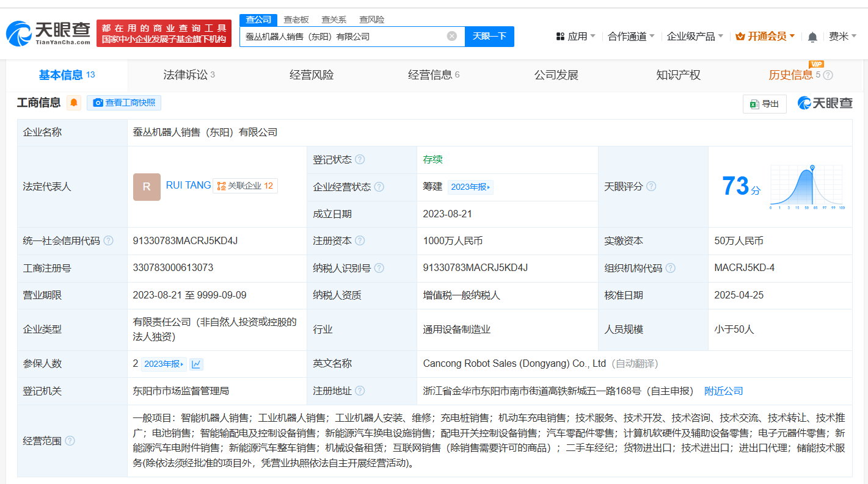Open the 历史信息 VIP tab
The height and width of the screenshot is (484, 868).
click(800, 75)
